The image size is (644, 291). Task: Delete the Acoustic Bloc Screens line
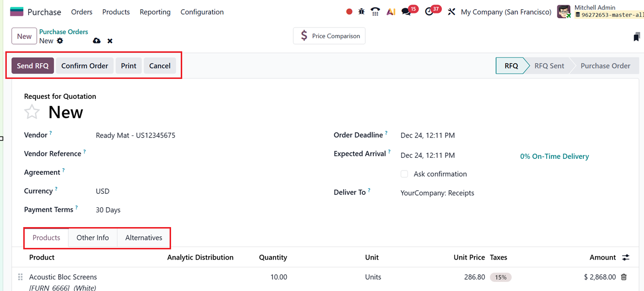623,277
